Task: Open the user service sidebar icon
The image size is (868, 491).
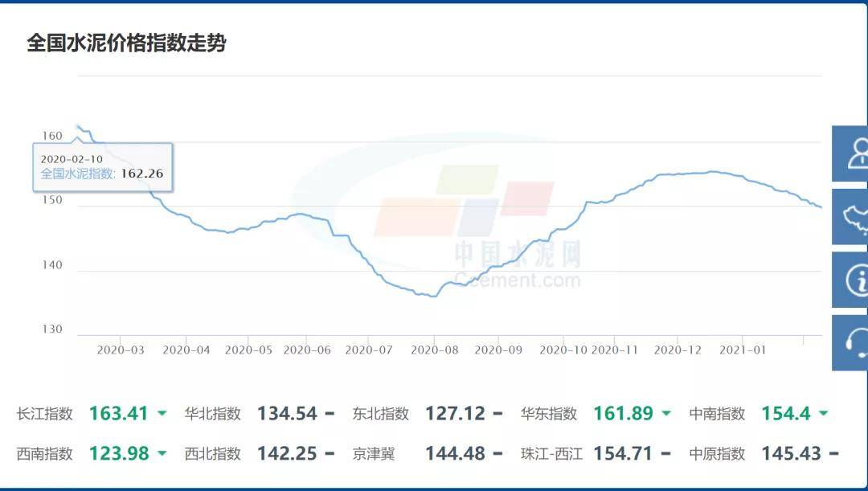Action: (850, 153)
